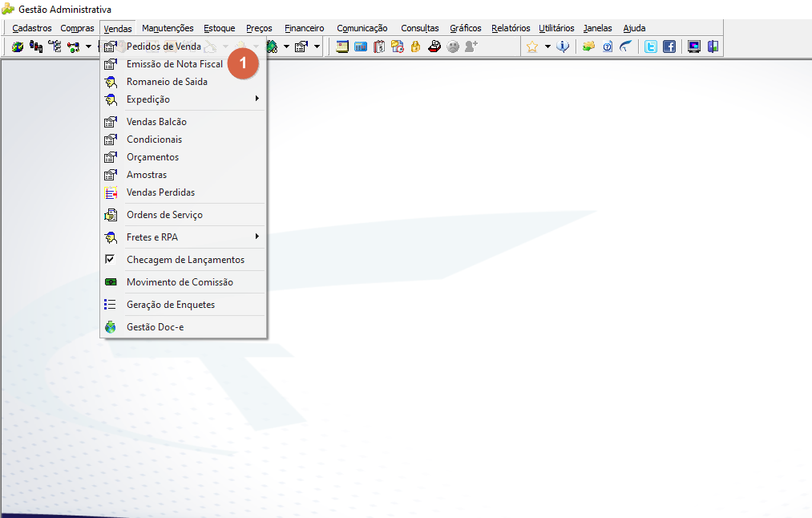Click the globe icon at toolbar start
This screenshot has width=812, height=518.
coord(18,47)
